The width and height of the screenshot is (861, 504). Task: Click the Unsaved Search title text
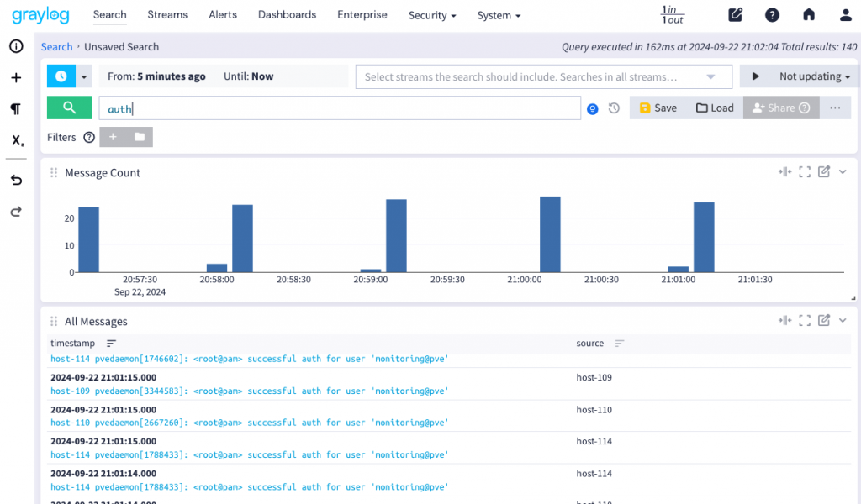[121, 46]
